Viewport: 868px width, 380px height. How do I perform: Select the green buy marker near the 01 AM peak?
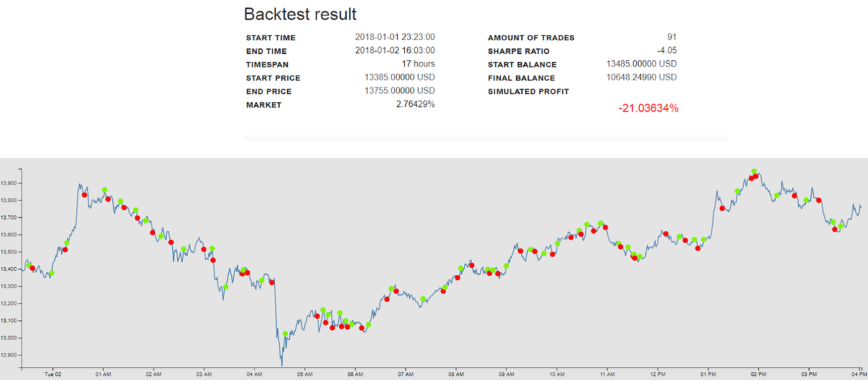[x=104, y=188]
